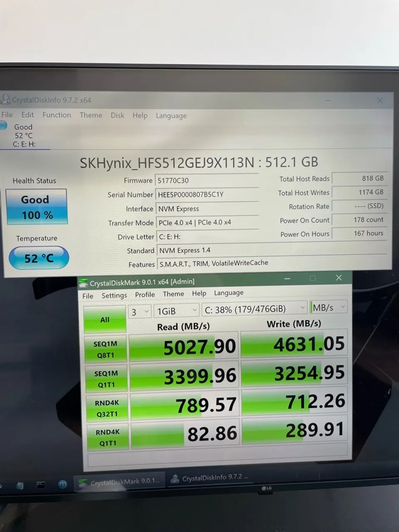The width and height of the screenshot is (399, 532).
Task: Click the 3254.95 write result bar
Action: click(294, 373)
